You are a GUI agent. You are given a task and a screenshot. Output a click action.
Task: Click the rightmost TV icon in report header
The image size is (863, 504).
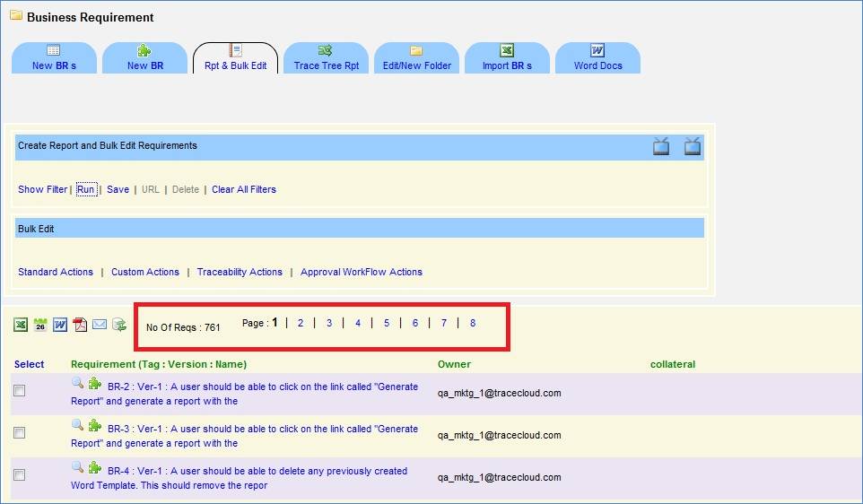coord(692,147)
